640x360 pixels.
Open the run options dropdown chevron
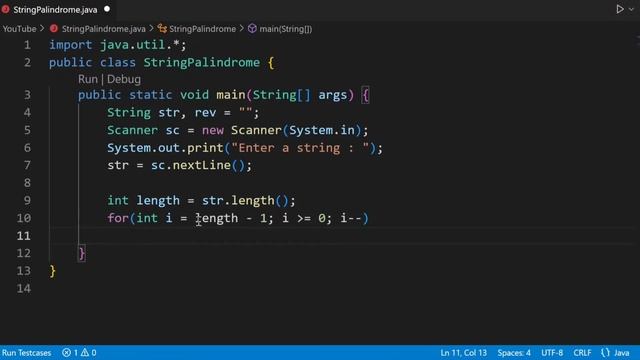click(631, 9)
